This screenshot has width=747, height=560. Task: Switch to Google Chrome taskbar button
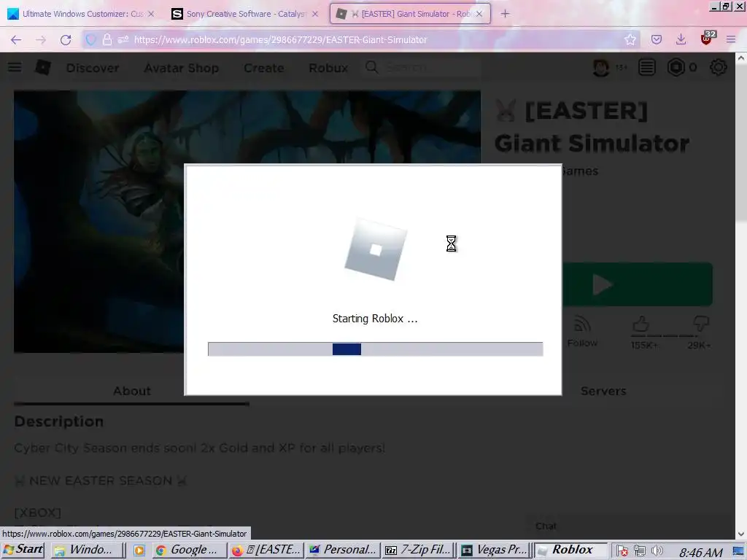click(189, 550)
